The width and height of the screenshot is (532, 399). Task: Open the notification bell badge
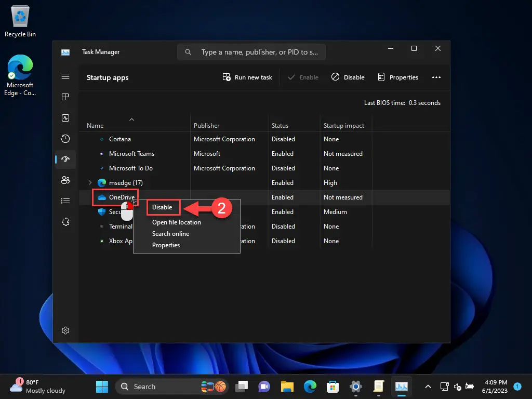pyautogui.click(x=517, y=387)
